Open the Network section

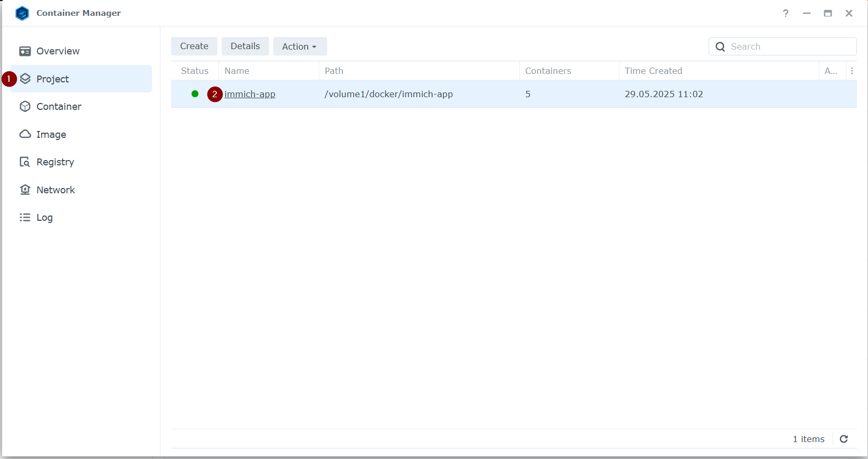coord(81,190)
